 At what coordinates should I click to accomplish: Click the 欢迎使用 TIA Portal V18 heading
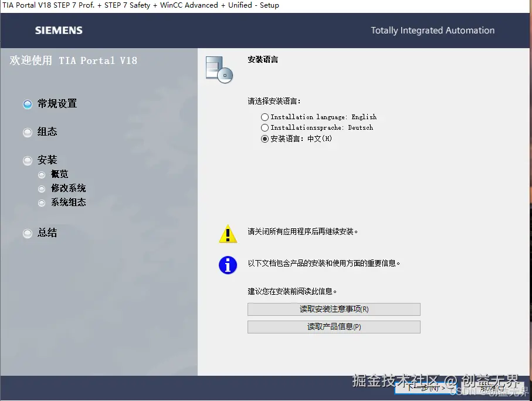point(73,60)
